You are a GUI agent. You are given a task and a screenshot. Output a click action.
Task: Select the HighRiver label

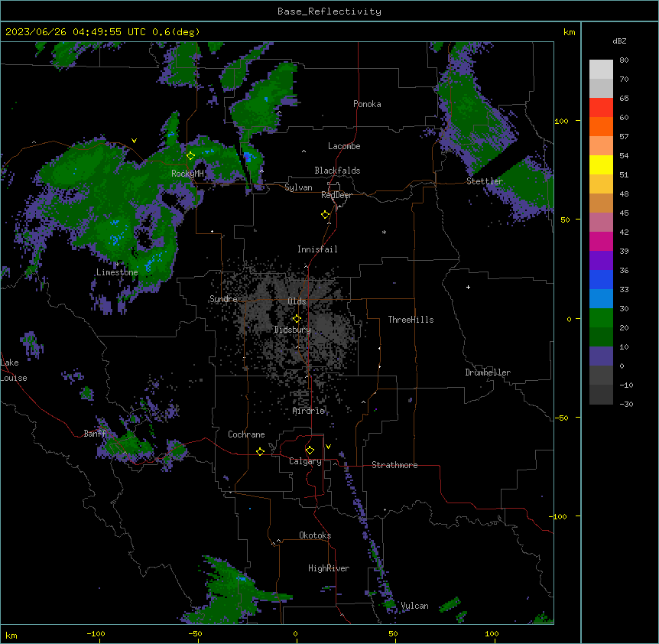click(329, 568)
